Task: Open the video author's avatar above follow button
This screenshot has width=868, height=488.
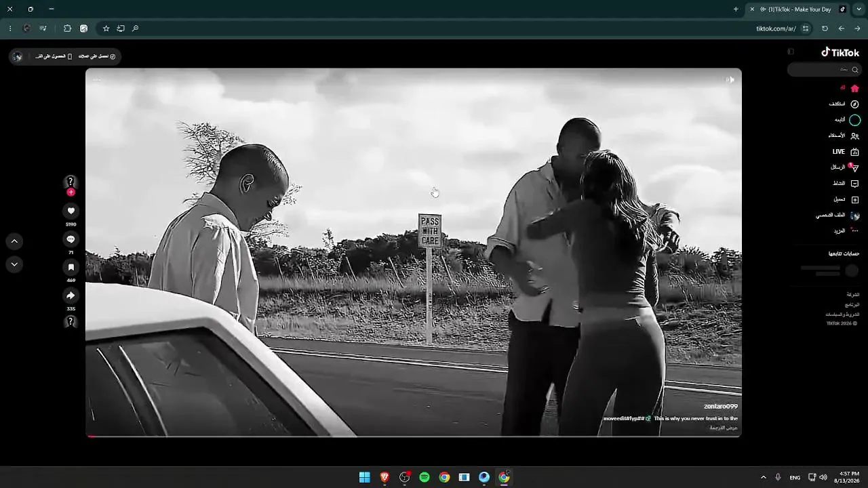Action: click(71, 182)
